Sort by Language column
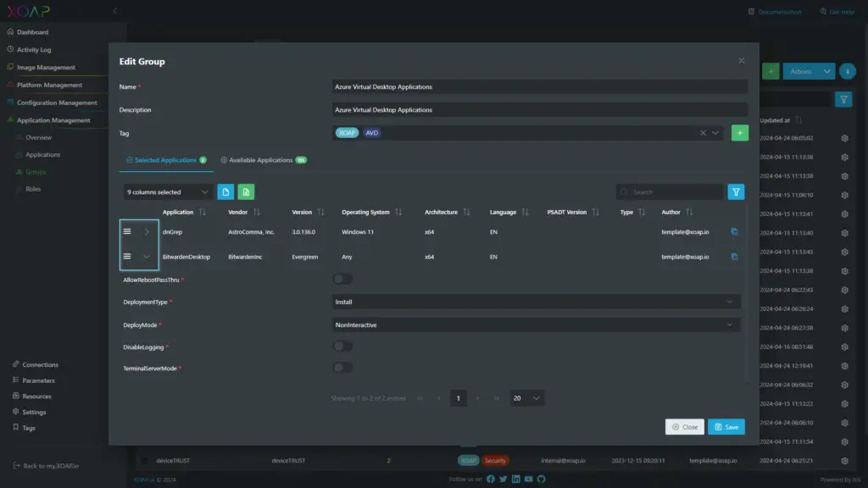Image resolution: width=868 pixels, height=488 pixels. point(525,213)
